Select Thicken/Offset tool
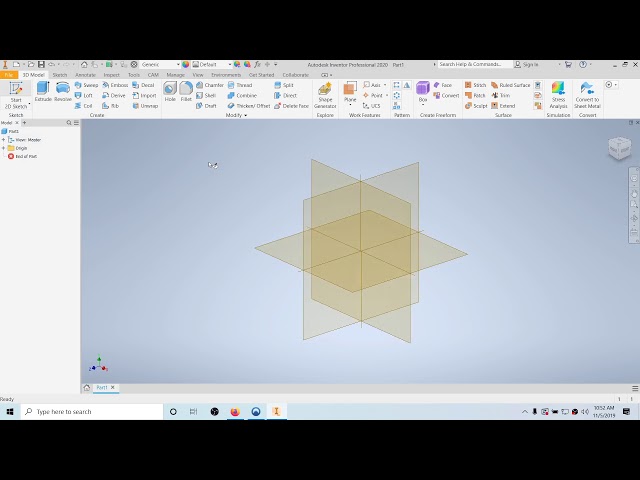The image size is (640, 480). point(249,106)
